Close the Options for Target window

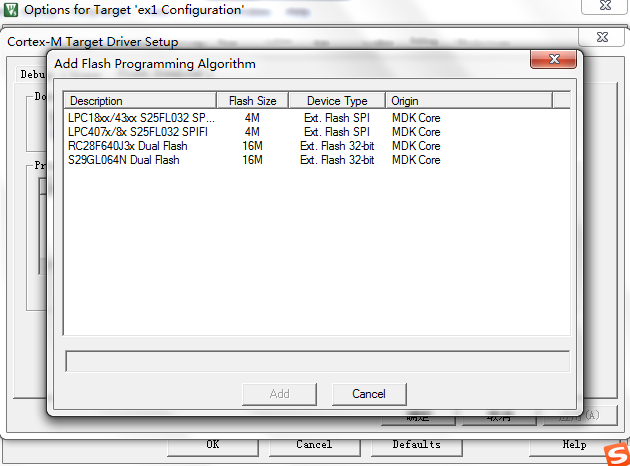coord(605,5)
